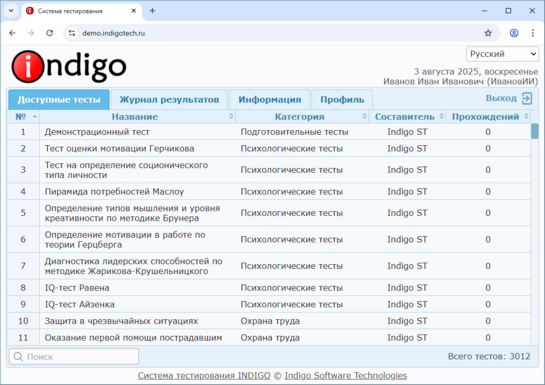Viewport: 545px width, 385px height.
Task: Click the browser back arrow
Action: (x=13, y=33)
